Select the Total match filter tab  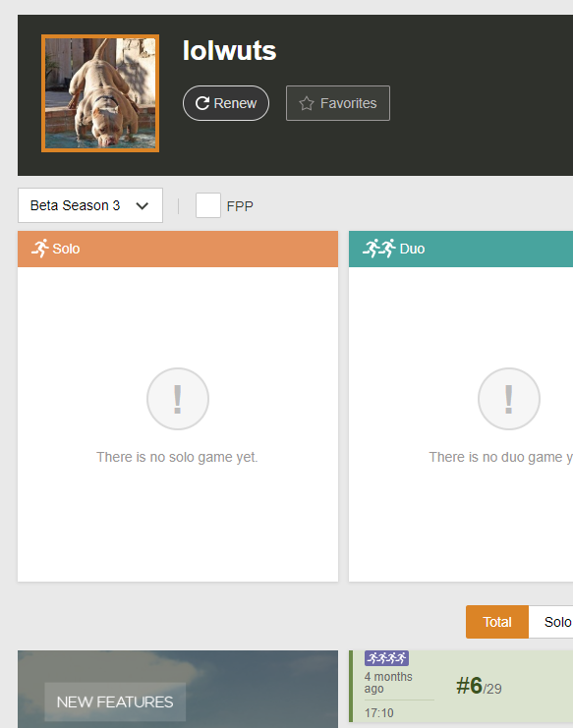pyautogui.click(x=497, y=622)
